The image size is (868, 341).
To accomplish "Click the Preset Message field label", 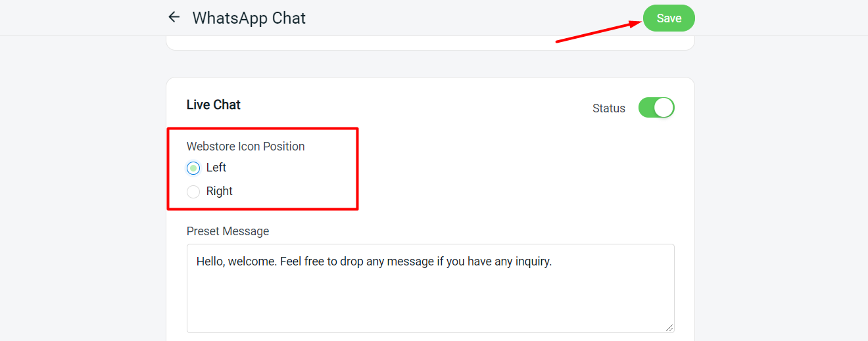I will pos(228,231).
